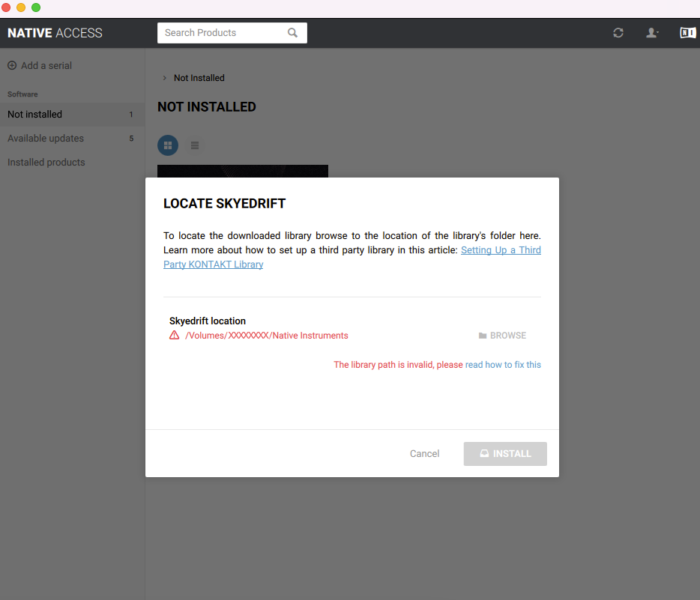Click the red warning triangle icon

coord(174,335)
